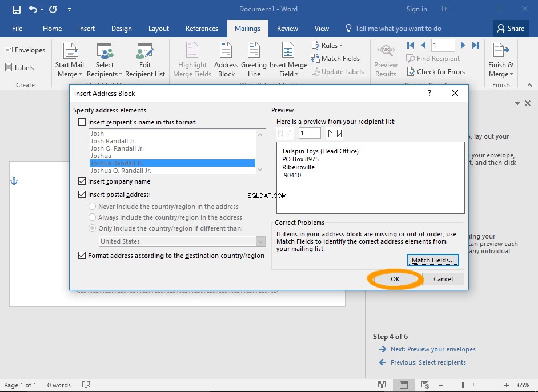Viewport: 538px width, 392px height.
Task: Open the Envelopes tool
Action: tap(25, 50)
